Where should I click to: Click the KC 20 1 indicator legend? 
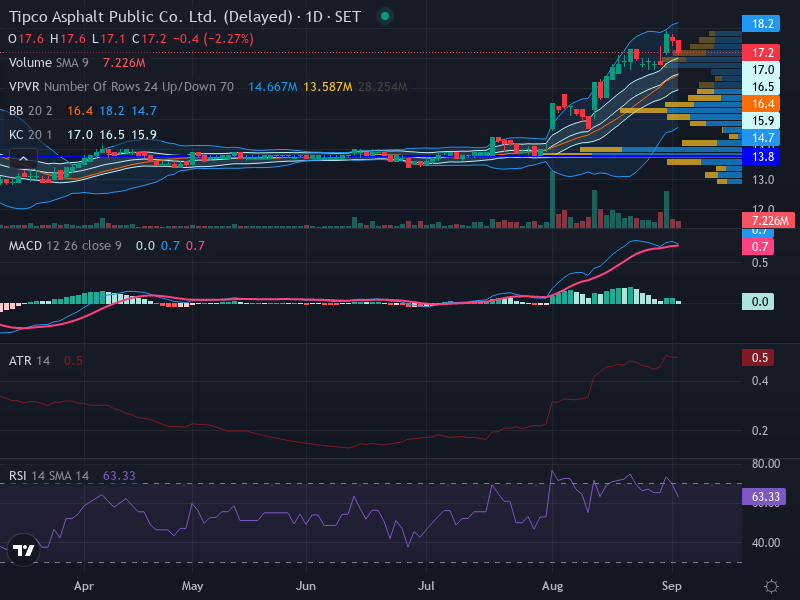[31, 135]
